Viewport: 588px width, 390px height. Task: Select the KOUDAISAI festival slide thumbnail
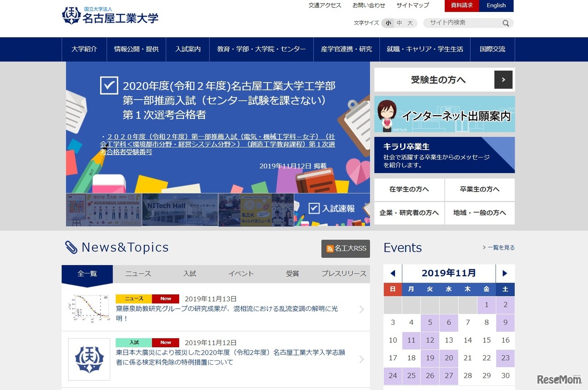tap(104, 210)
